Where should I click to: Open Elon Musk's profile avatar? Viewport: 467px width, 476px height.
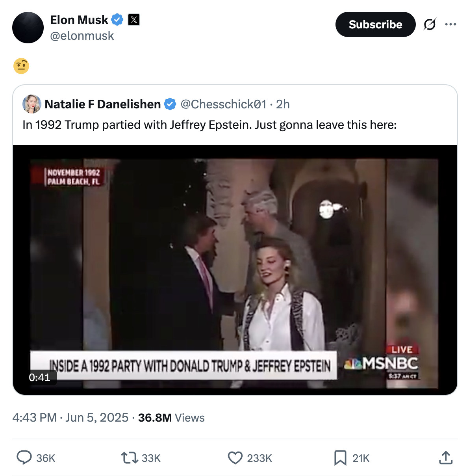point(28,28)
